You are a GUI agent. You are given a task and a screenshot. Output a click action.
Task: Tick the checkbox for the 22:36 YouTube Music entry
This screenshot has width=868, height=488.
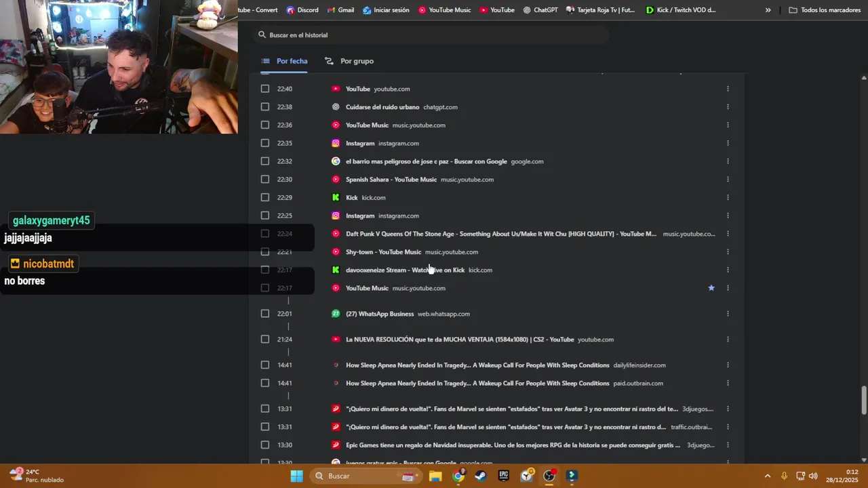[x=265, y=125]
